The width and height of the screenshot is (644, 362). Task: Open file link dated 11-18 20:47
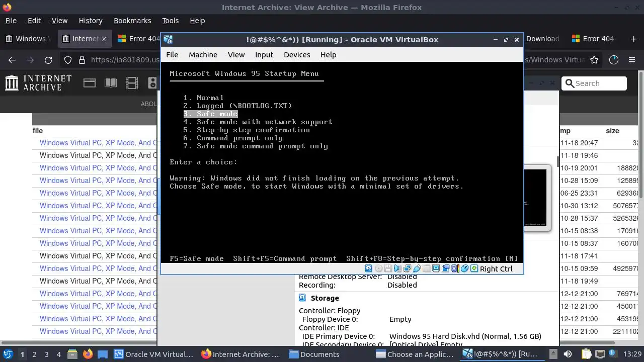point(99,143)
